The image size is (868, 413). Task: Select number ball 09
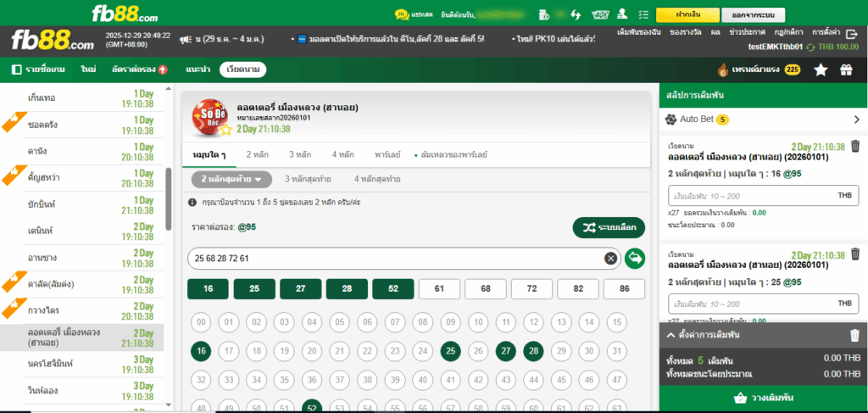point(451,322)
